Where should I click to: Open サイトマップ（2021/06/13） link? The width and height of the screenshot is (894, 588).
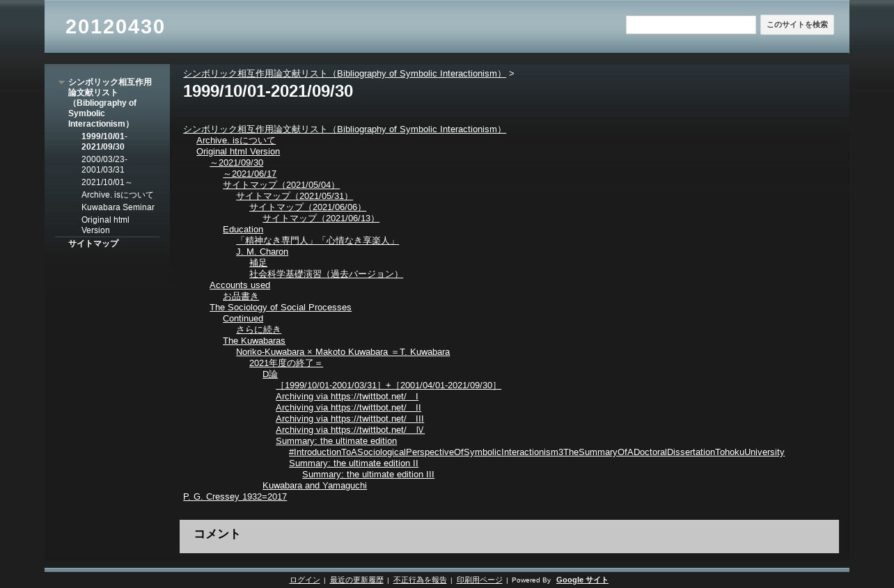[x=321, y=218]
